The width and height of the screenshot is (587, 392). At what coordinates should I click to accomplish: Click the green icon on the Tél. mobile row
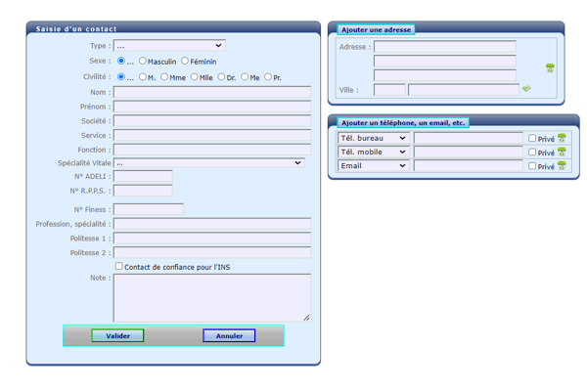point(562,152)
